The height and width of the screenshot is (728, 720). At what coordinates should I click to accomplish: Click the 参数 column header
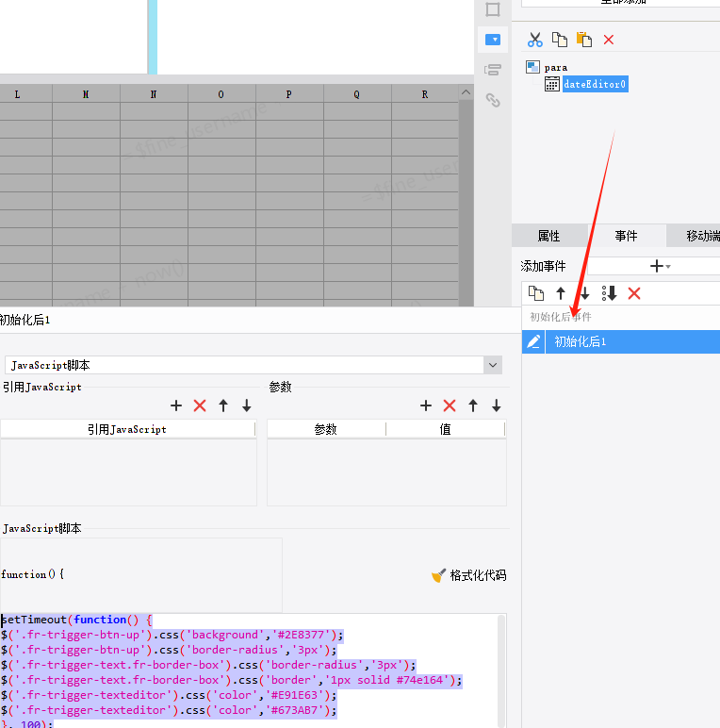[326, 429]
